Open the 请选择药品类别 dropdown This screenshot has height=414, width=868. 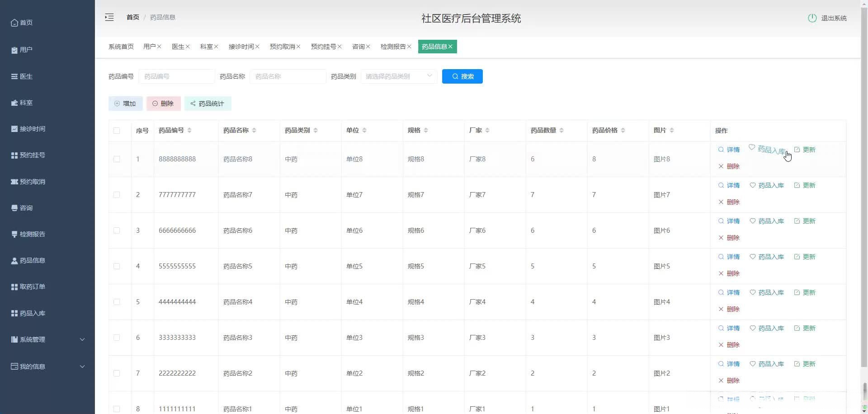pos(398,76)
